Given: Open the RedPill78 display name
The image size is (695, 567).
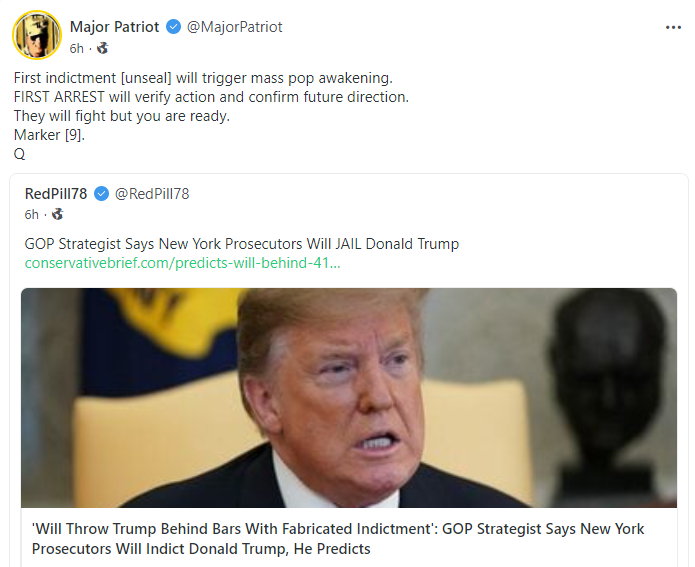Looking at the screenshot, I should point(57,194).
